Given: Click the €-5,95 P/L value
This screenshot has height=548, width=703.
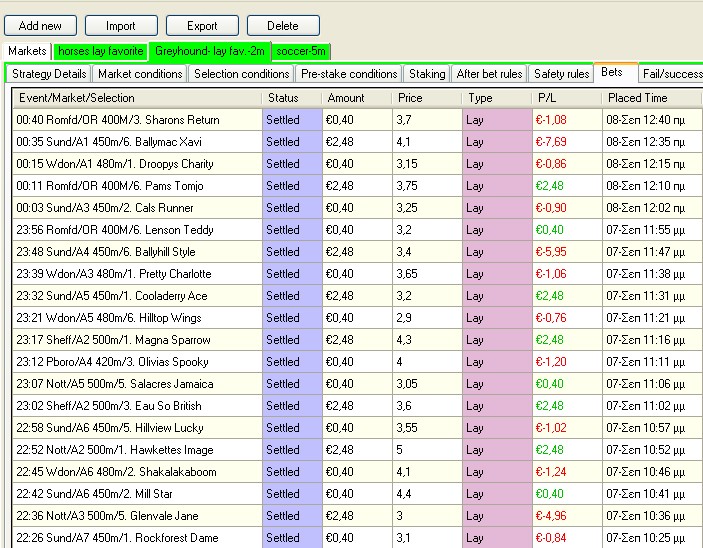Looking at the screenshot, I should (x=551, y=252).
